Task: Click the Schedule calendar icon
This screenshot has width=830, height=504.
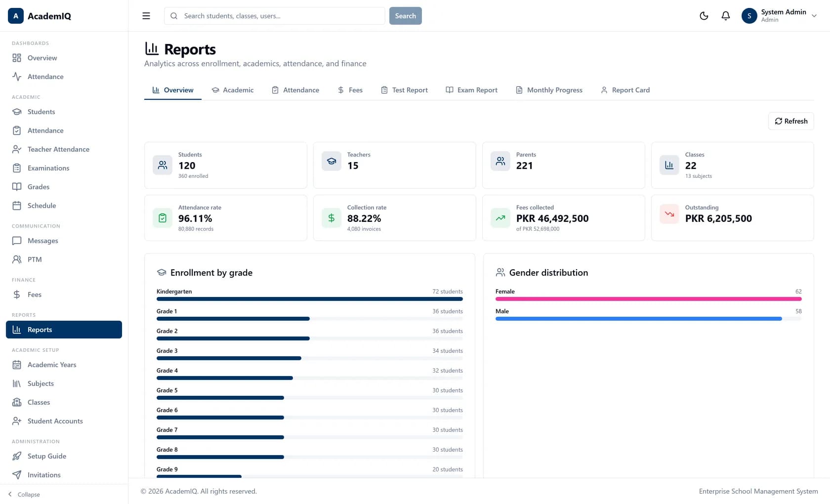Action: pos(17,206)
